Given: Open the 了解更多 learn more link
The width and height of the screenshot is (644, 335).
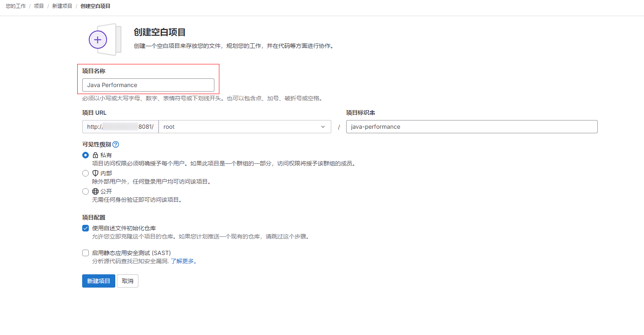Looking at the screenshot, I should [182, 261].
